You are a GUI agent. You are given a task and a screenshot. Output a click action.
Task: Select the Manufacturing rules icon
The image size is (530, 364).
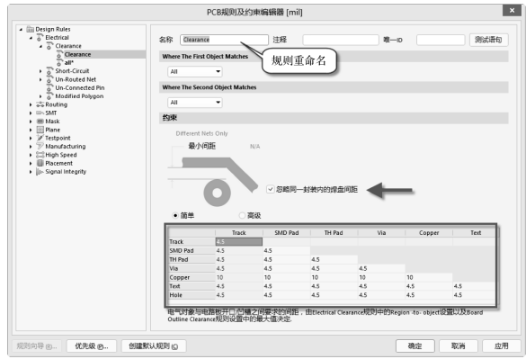tap(40, 146)
